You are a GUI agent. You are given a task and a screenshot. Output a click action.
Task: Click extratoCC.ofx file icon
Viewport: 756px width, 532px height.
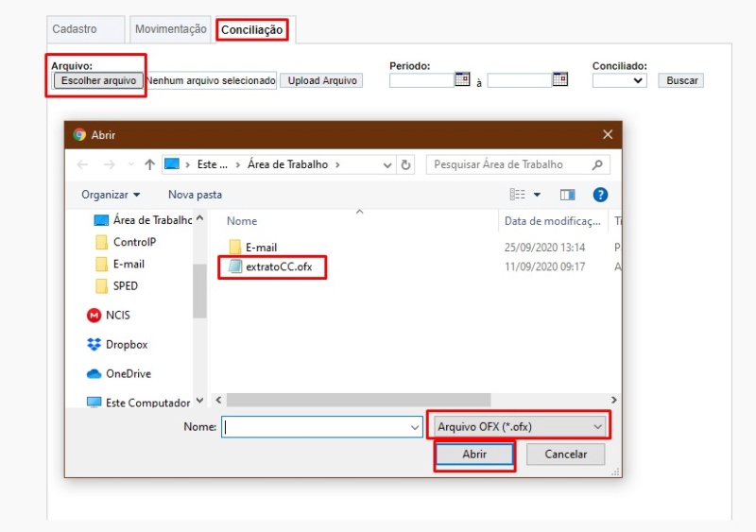[235, 266]
